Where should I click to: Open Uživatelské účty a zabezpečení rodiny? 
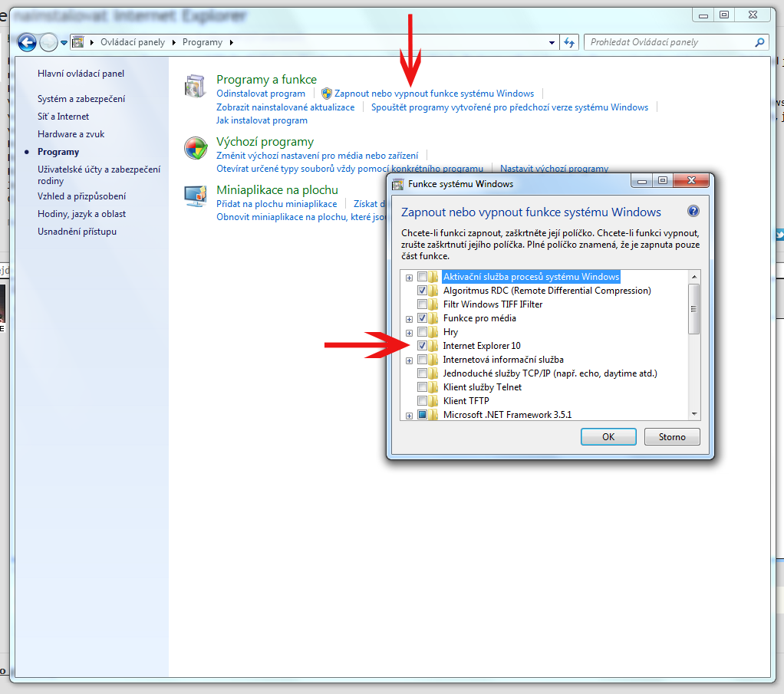[x=99, y=175]
